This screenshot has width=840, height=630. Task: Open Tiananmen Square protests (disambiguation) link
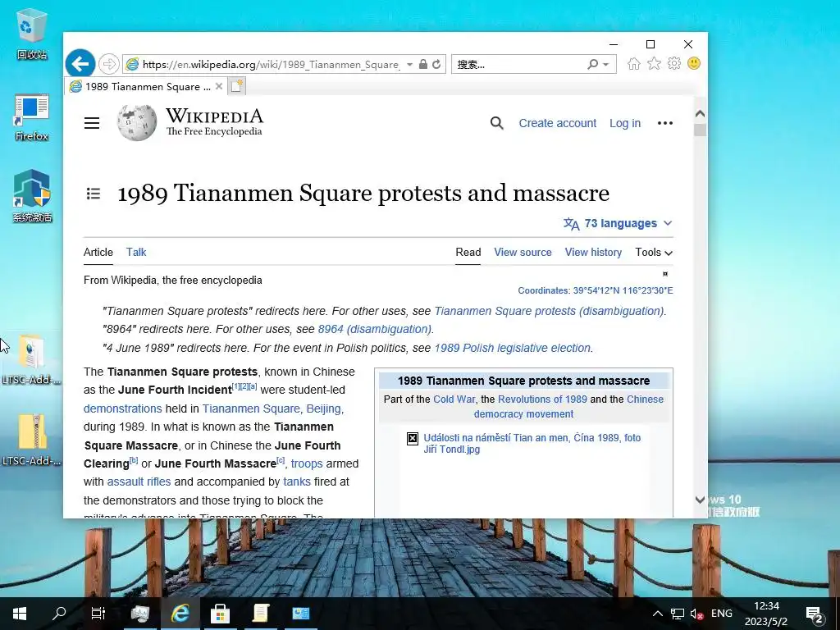(x=549, y=311)
